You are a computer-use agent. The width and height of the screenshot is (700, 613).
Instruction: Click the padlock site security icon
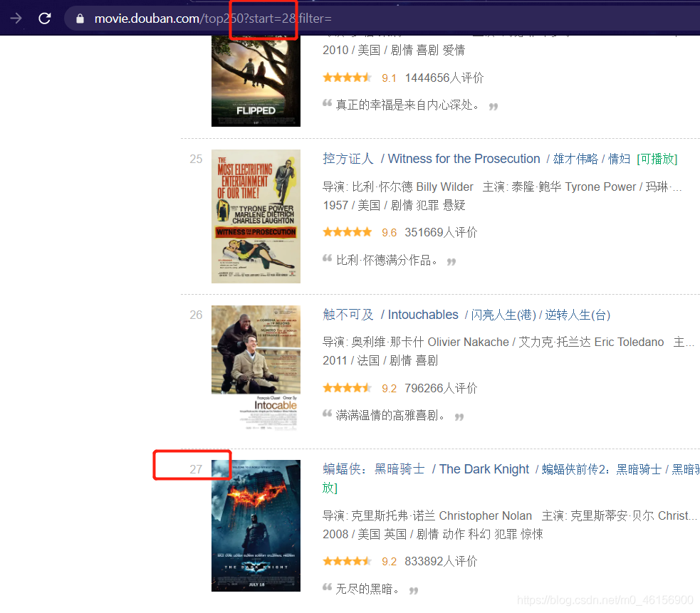click(80, 19)
